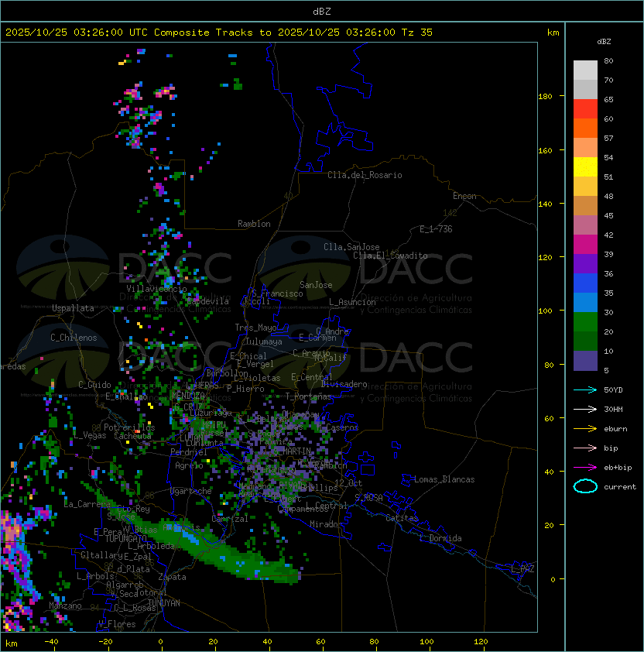Click the cyan ellipse 'current' legend icon

pyautogui.click(x=585, y=486)
